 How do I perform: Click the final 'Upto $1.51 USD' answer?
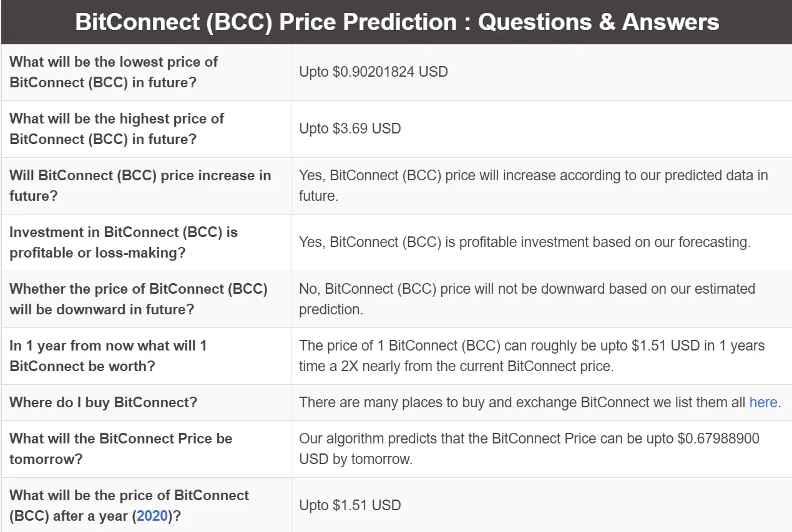350,505
